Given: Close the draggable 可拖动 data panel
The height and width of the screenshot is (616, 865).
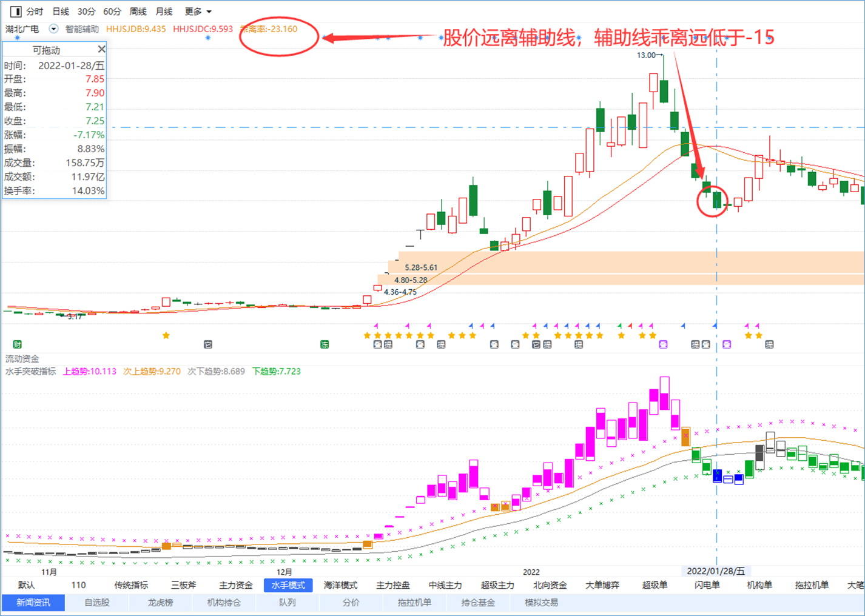Looking at the screenshot, I should click(x=101, y=49).
